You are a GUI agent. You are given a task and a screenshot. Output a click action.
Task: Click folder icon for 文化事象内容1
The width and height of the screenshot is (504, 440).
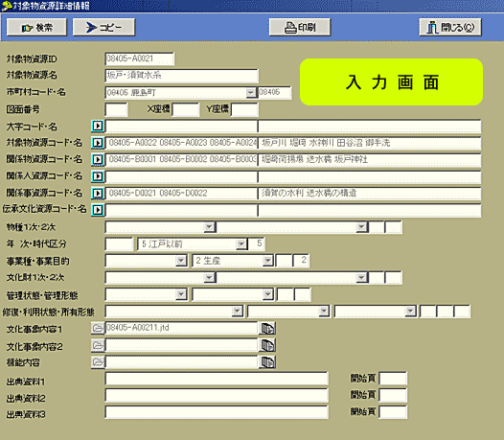pyautogui.click(x=98, y=328)
